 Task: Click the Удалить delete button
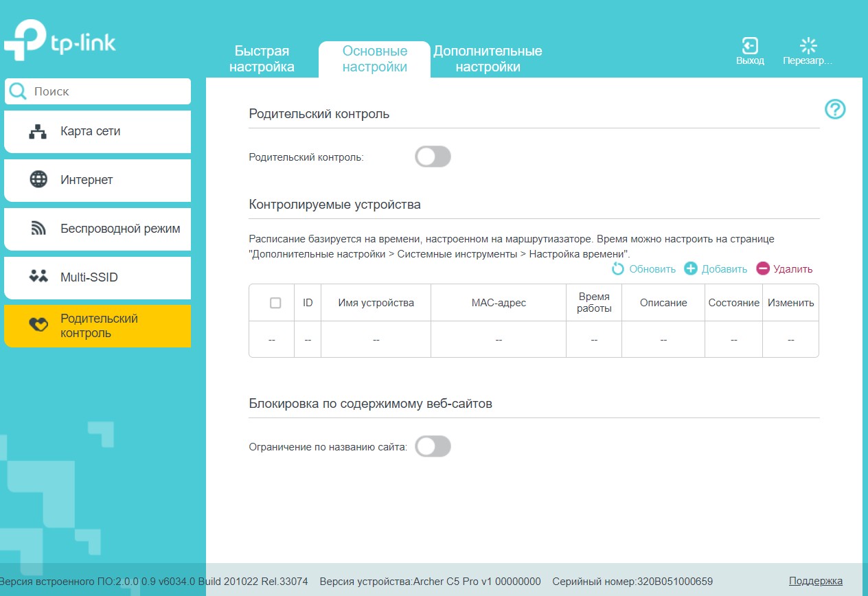[784, 269]
